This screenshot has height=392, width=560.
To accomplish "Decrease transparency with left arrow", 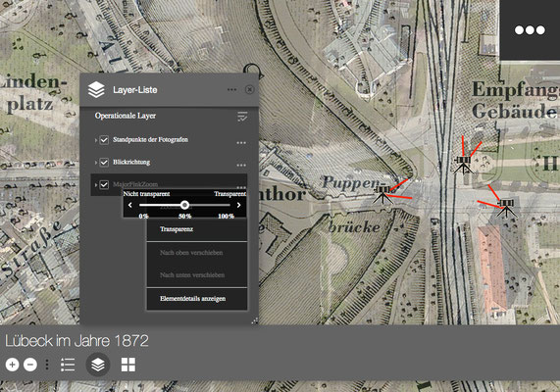I will tap(130, 205).
